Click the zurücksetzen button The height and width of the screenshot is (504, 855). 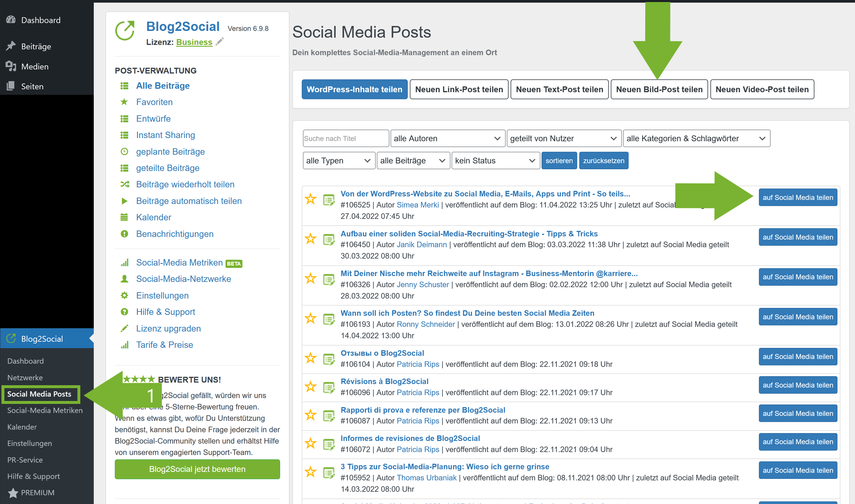click(x=604, y=161)
